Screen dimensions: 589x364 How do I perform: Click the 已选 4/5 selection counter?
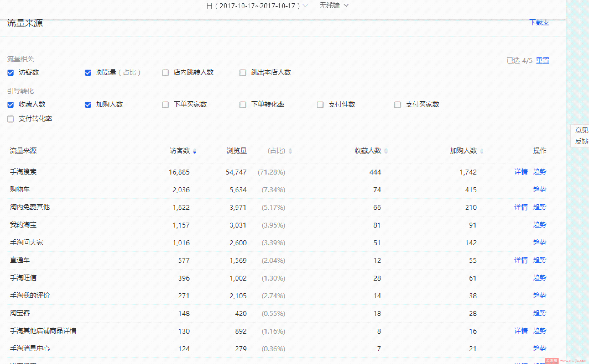click(520, 60)
